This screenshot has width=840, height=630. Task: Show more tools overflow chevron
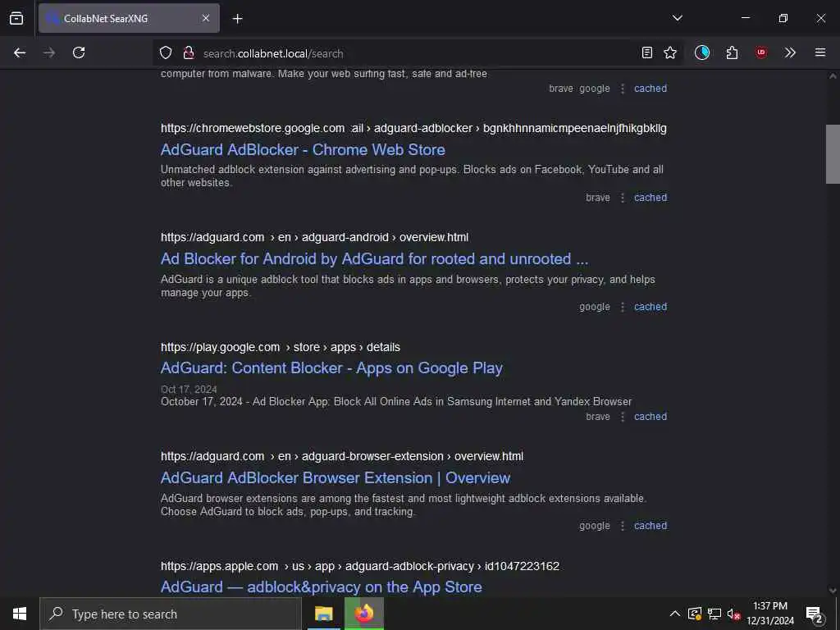click(x=790, y=52)
